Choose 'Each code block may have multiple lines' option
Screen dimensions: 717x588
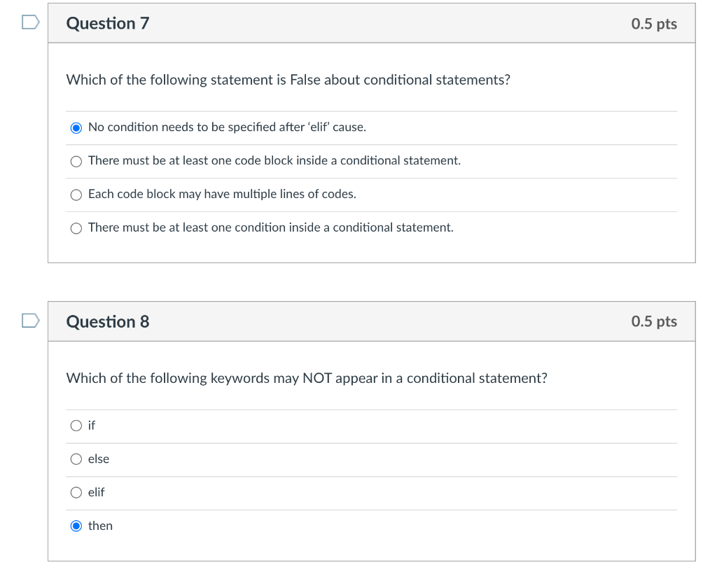[76, 195]
